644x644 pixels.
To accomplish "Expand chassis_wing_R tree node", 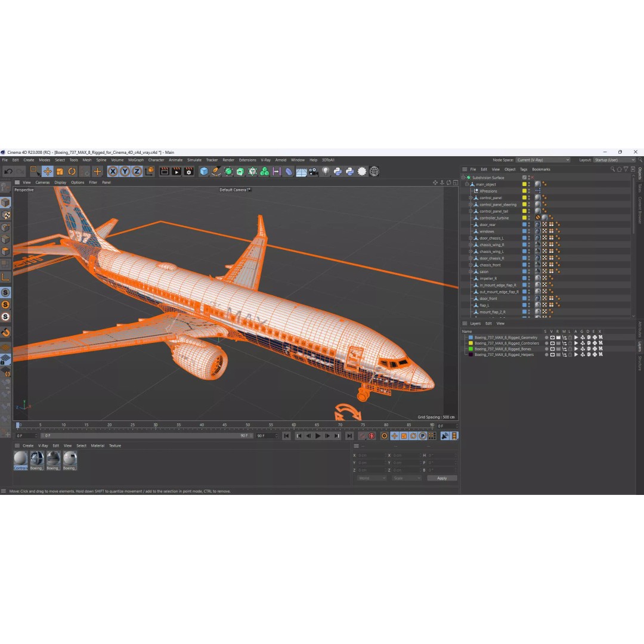I will tap(470, 245).
